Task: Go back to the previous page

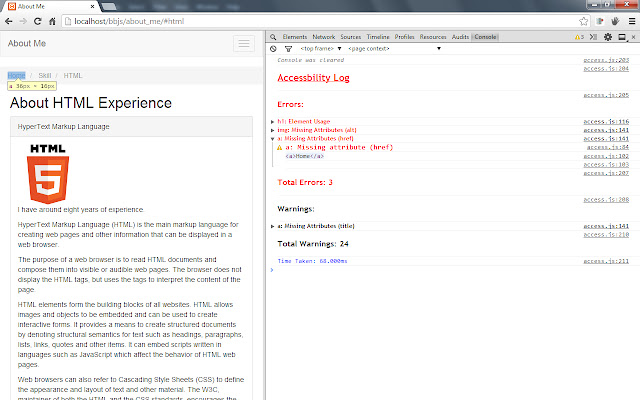Action: click(x=9, y=21)
